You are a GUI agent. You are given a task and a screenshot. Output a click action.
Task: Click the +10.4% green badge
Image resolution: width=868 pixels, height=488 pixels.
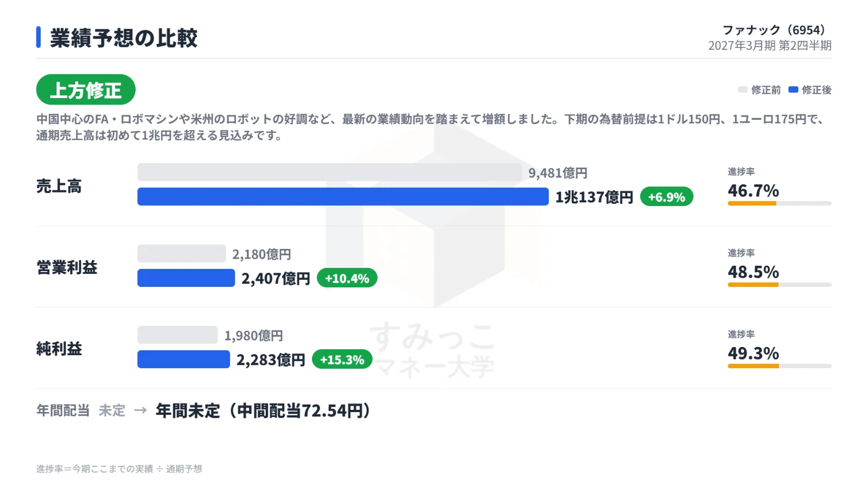(x=347, y=278)
